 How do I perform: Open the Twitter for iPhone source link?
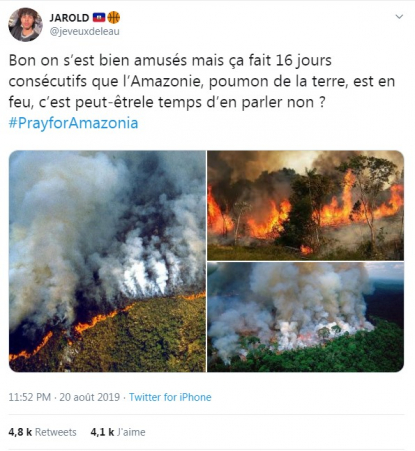(x=170, y=397)
